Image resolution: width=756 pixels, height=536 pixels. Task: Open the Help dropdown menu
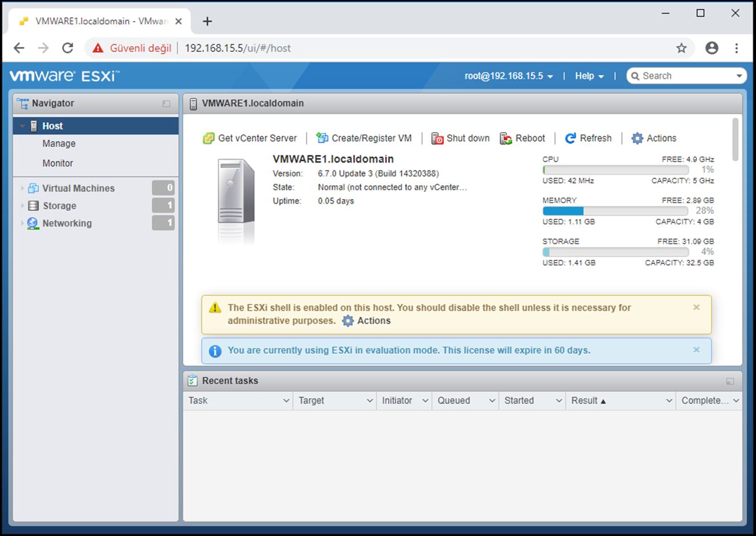click(589, 76)
